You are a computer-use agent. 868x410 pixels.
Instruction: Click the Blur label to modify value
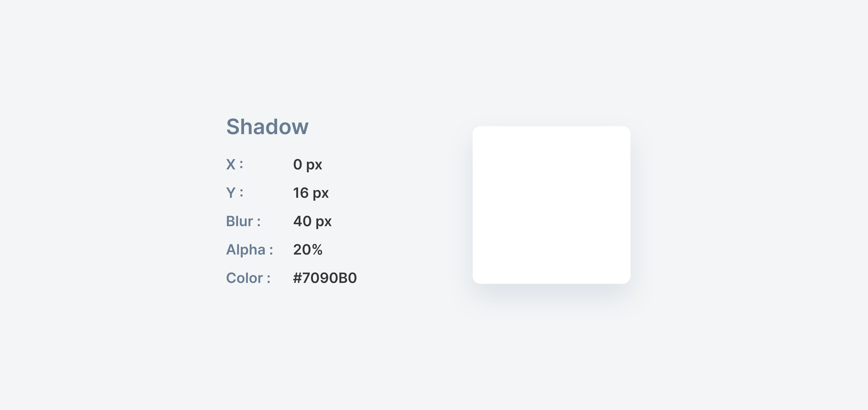pyautogui.click(x=241, y=220)
